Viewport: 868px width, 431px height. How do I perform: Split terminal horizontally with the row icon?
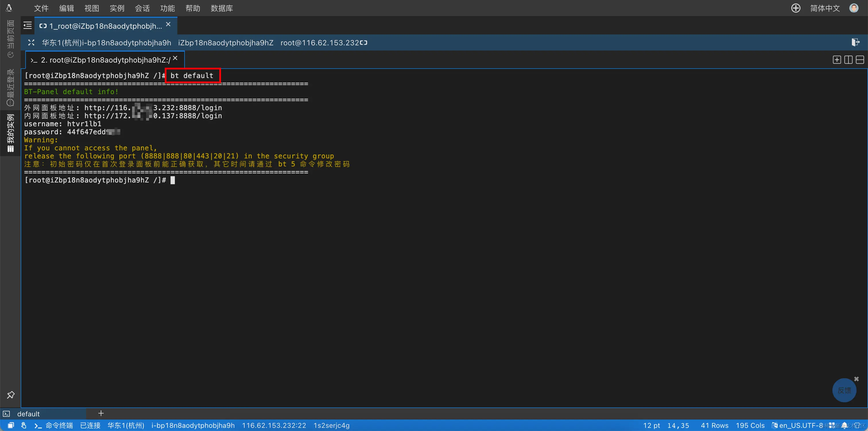click(860, 60)
